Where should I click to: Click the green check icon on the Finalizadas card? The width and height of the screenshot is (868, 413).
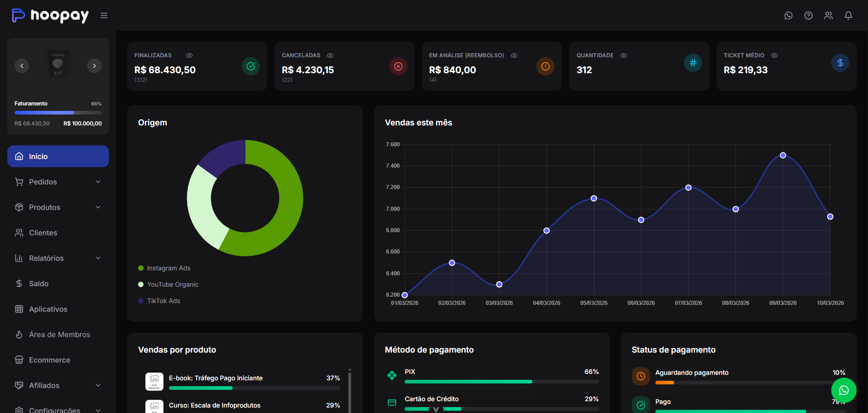point(251,66)
